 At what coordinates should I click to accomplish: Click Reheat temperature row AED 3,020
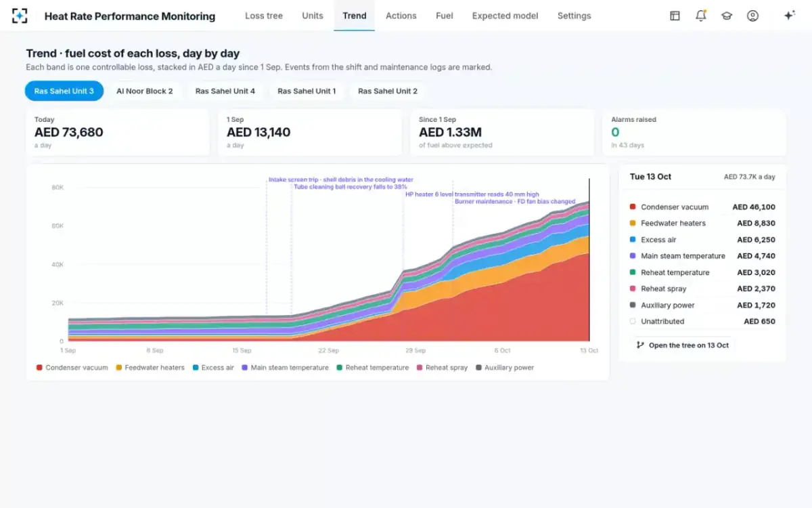pyautogui.click(x=702, y=272)
